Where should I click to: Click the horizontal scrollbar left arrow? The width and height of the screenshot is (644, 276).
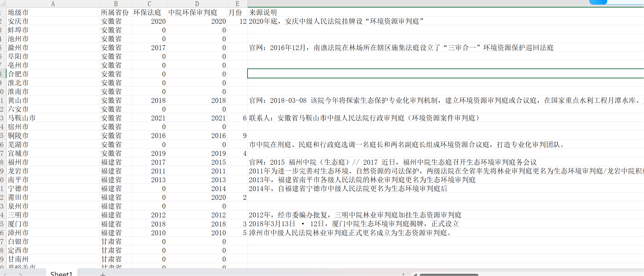415,275
